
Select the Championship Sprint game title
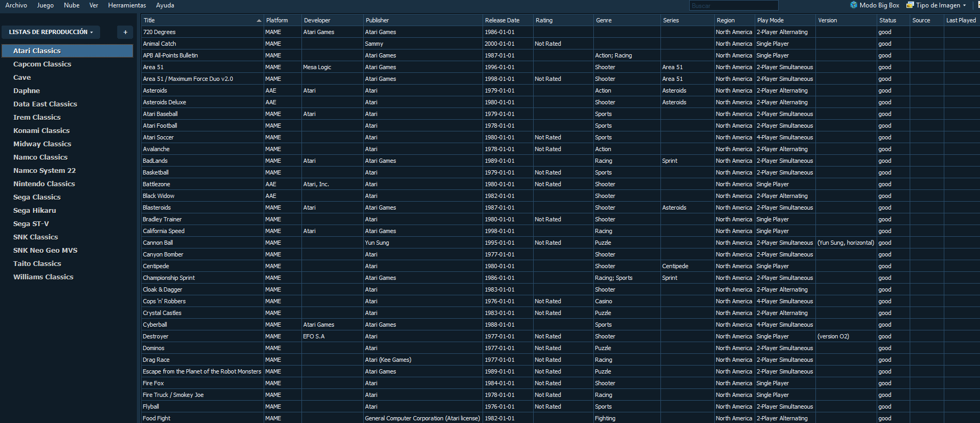tap(168, 278)
